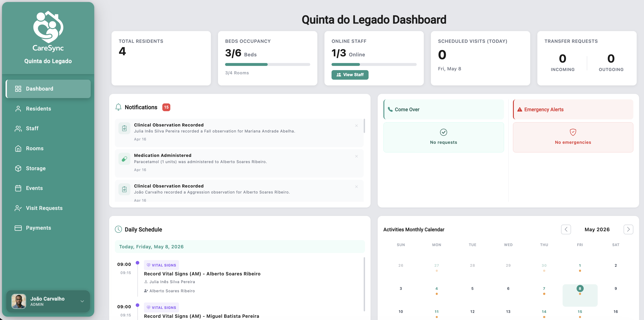The height and width of the screenshot is (320, 644).
Task: Click the Scheduled Visits (Today) card
Action: click(x=480, y=58)
